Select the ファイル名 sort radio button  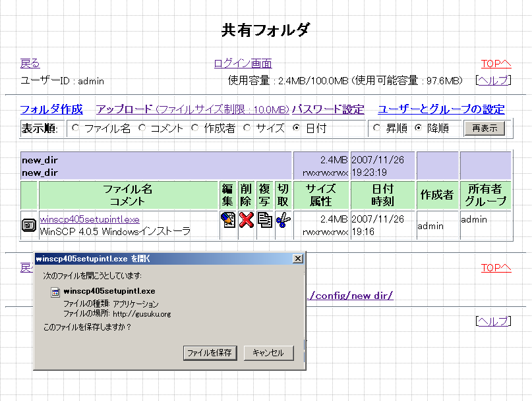(75, 128)
